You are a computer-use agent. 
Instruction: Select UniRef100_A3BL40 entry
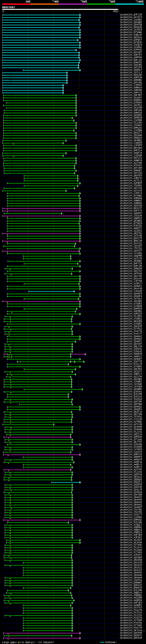(x=131, y=35)
